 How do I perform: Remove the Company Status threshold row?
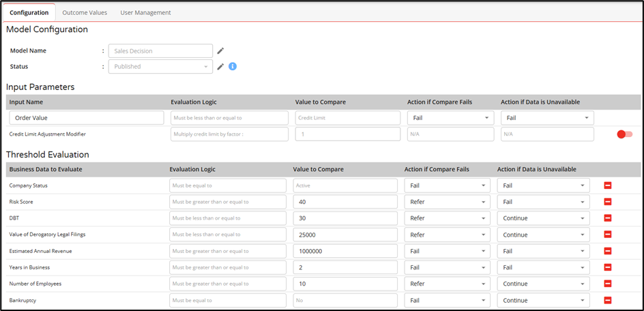tap(607, 186)
